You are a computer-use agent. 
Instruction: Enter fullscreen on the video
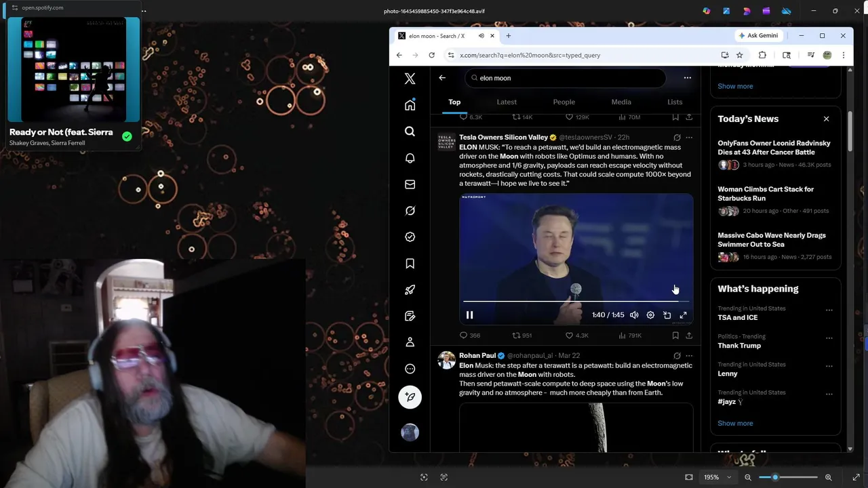(x=683, y=315)
